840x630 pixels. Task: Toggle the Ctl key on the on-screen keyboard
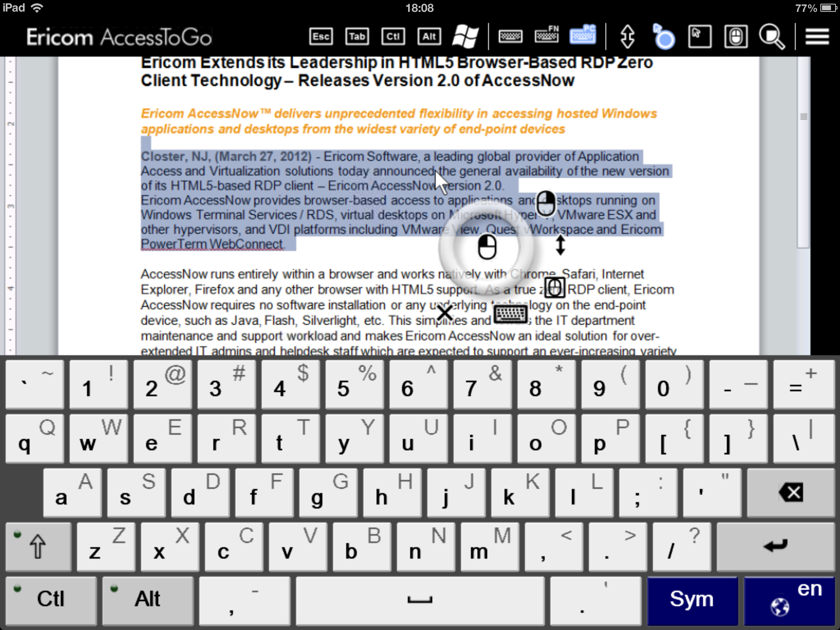click(x=51, y=600)
